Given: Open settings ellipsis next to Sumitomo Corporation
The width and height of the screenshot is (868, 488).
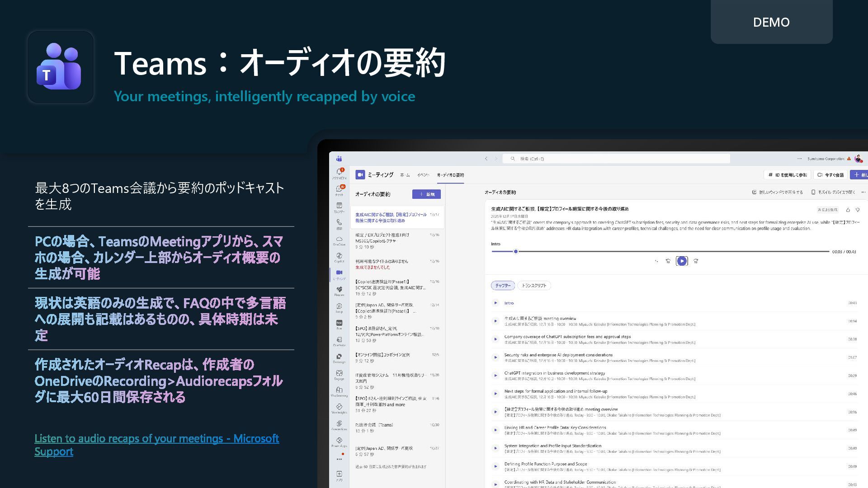Looking at the screenshot, I should [x=799, y=159].
